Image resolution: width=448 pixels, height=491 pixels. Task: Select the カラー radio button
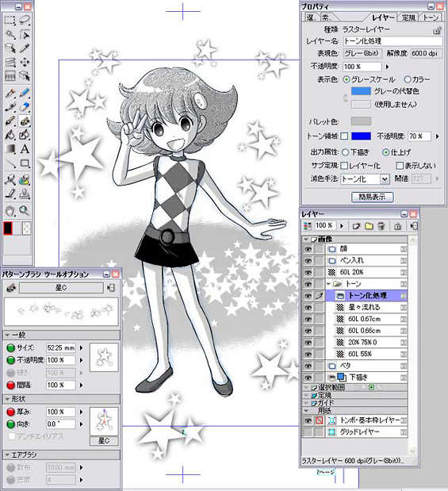click(x=408, y=79)
